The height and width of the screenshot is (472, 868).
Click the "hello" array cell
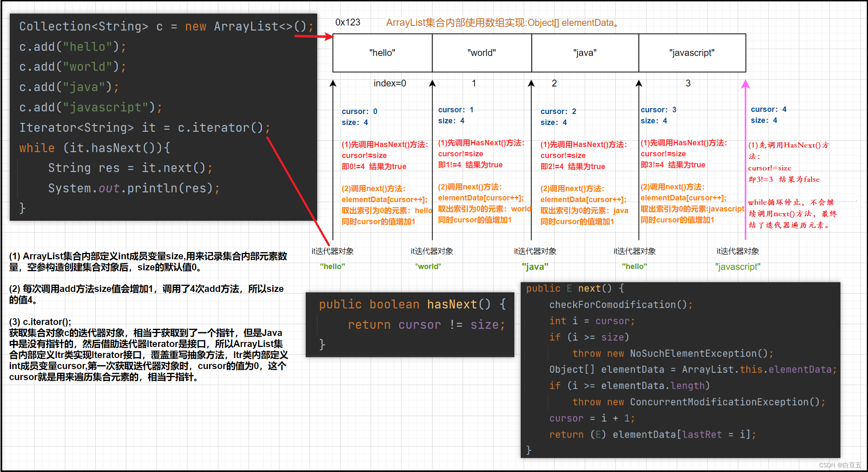point(382,53)
